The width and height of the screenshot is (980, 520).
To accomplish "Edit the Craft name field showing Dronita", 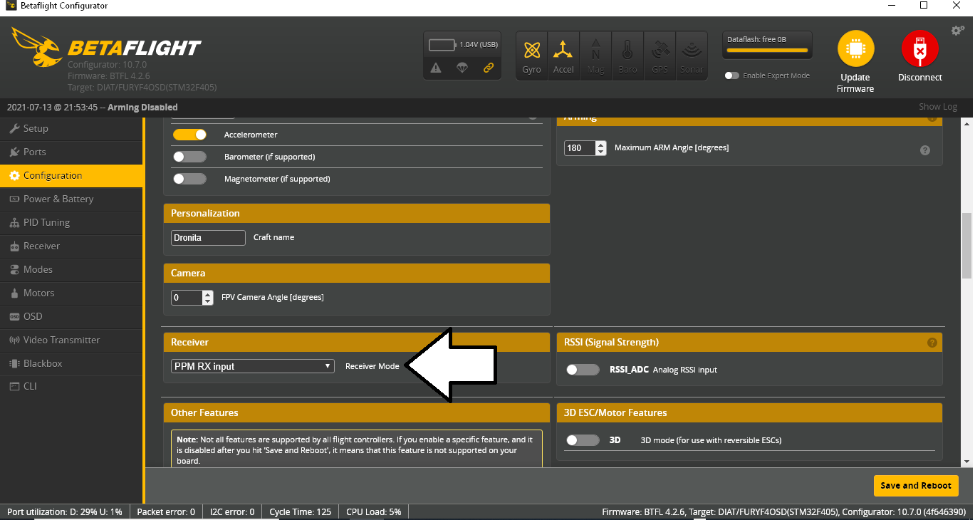I will click(x=207, y=237).
